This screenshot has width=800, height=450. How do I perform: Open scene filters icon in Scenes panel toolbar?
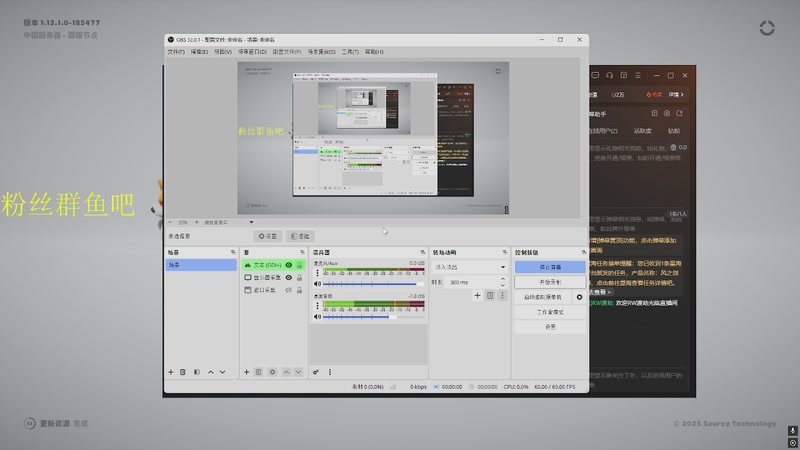pos(196,372)
